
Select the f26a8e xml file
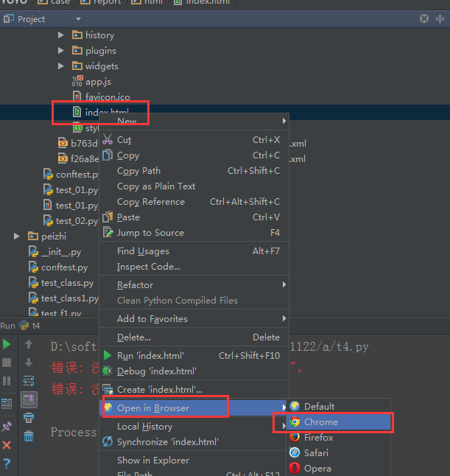(x=78, y=158)
